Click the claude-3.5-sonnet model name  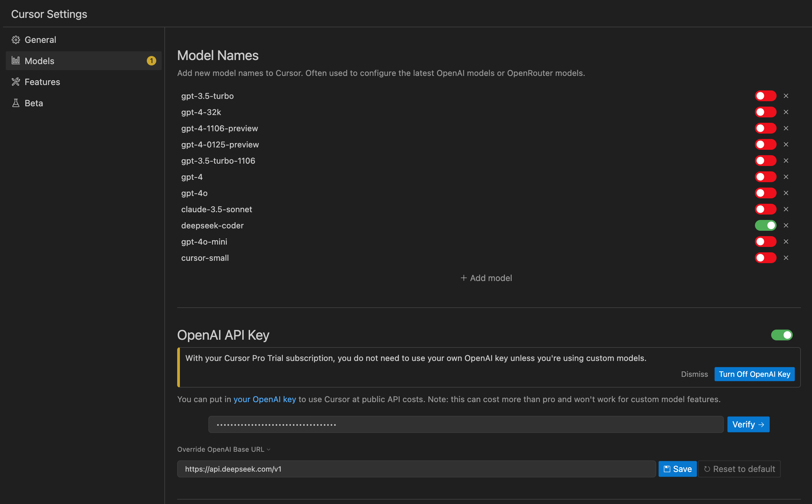[217, 209]
